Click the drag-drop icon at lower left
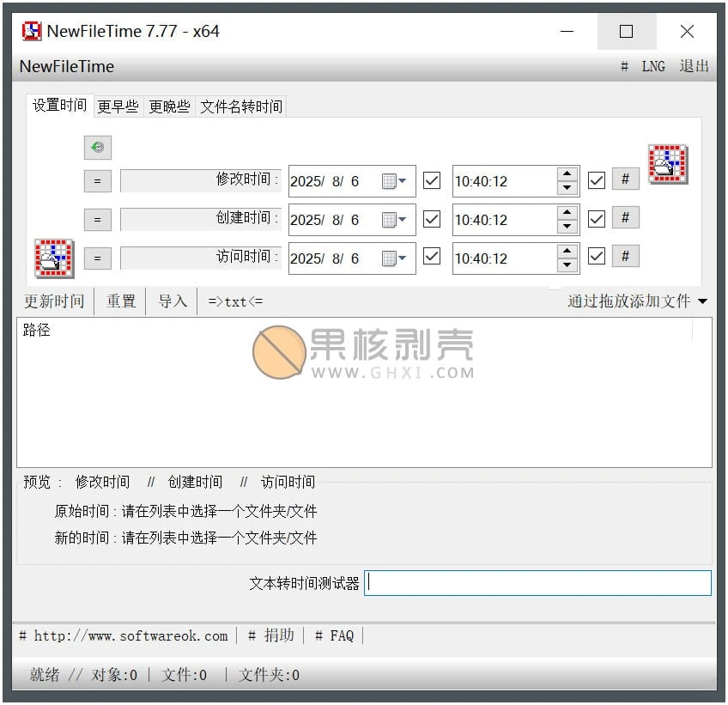This screenshot has width=728, height=705. (54, 258)
